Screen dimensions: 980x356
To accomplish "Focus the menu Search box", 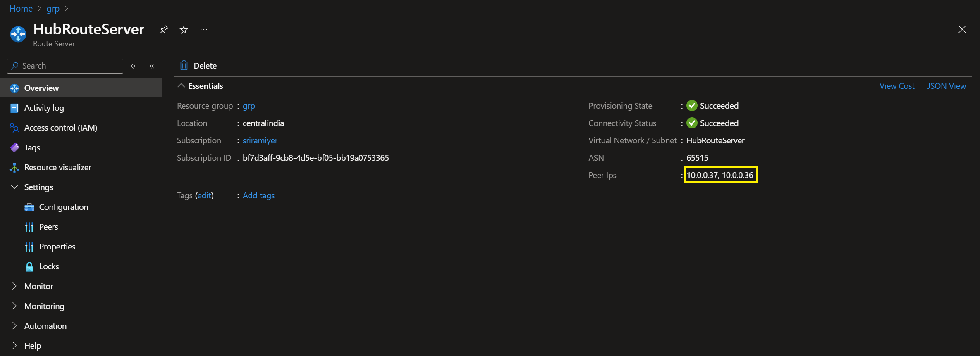I will click(x=65, y=66).
